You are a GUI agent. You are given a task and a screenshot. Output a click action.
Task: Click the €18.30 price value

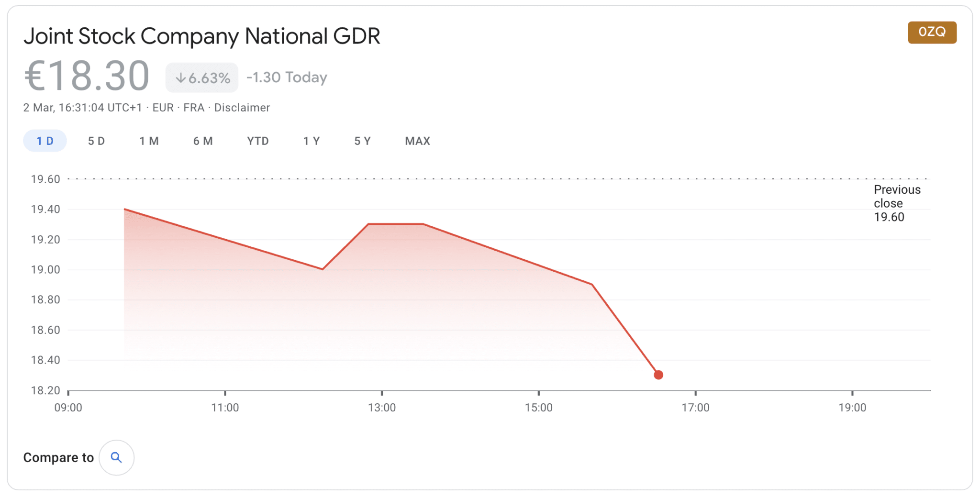[87, 76]
